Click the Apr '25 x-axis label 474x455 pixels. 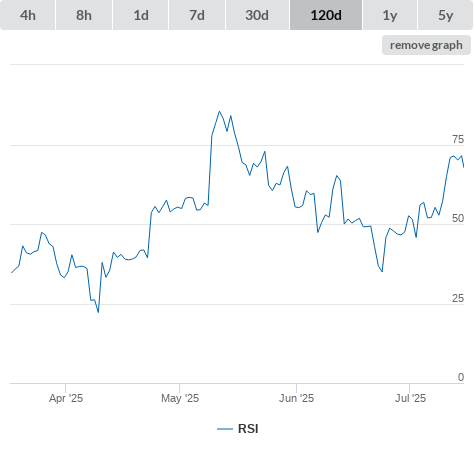(x=66, y=398)
